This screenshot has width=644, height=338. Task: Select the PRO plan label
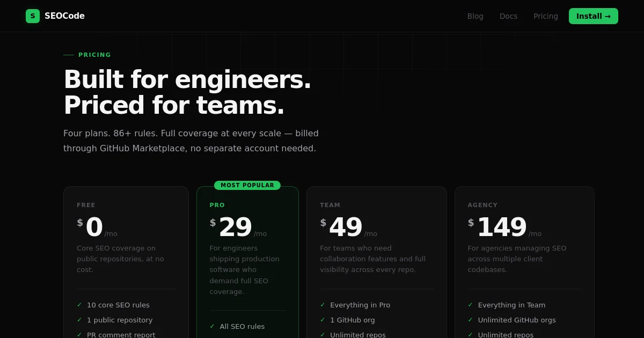217,205
